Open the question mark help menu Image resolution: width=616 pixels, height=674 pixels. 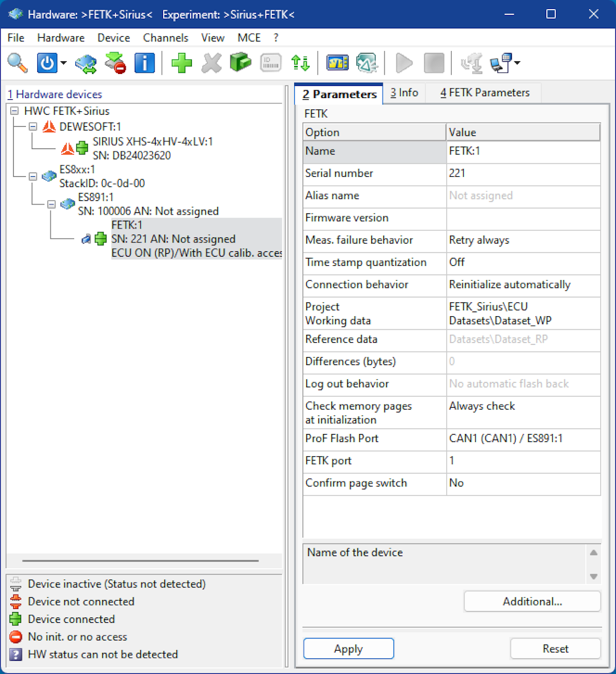pos(276,38)
